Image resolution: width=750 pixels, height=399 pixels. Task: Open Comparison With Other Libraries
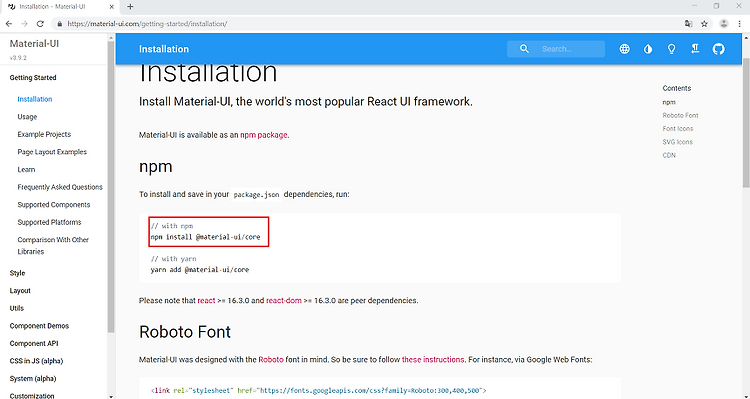tap(53, 245)
